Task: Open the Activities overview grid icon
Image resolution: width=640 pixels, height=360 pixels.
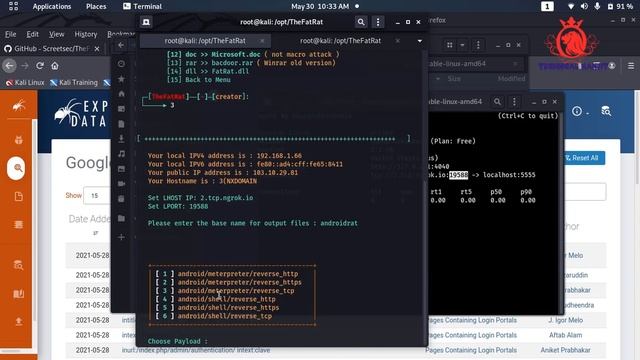Action: click(x=13, y=6)
